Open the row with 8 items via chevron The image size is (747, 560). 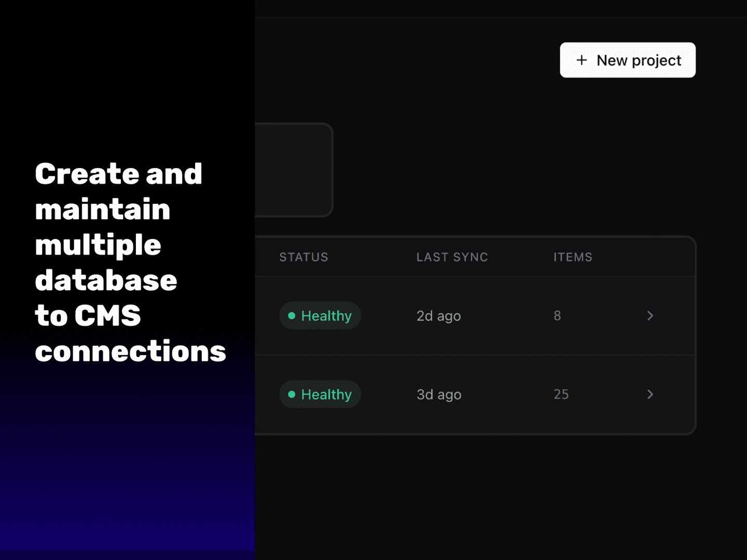(650, 316)
